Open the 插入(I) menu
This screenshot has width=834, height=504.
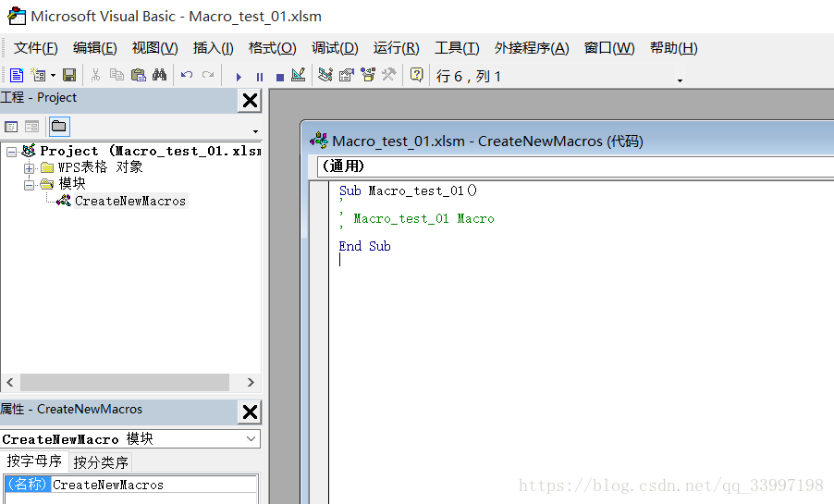tap(213, 48)
